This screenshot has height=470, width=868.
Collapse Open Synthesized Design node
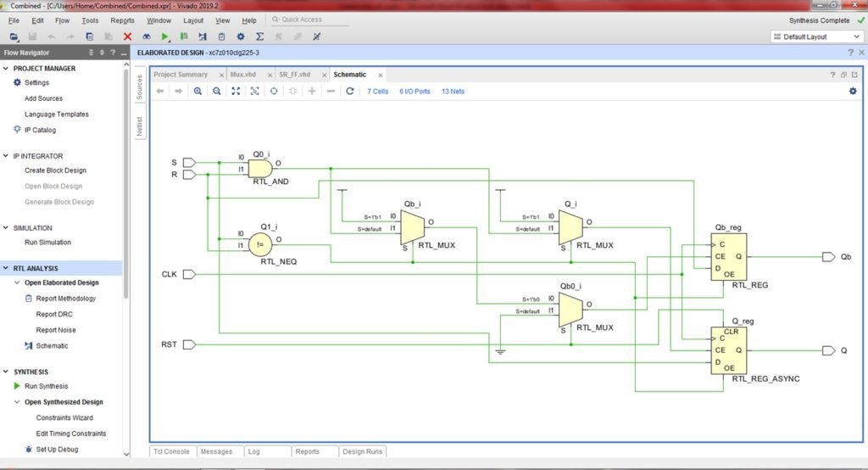(17, 402)
